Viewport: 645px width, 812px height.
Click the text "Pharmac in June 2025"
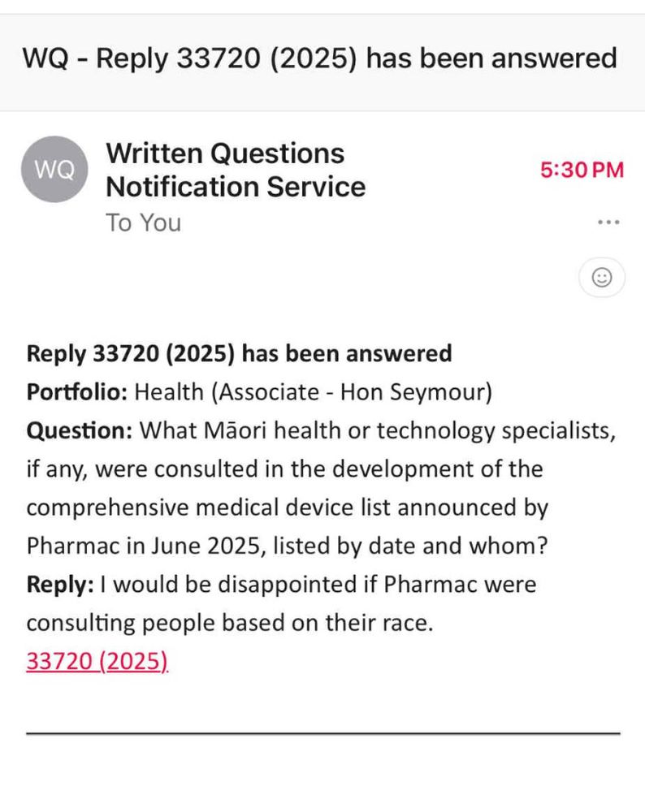pyautogui.click(x=144, y=546)
